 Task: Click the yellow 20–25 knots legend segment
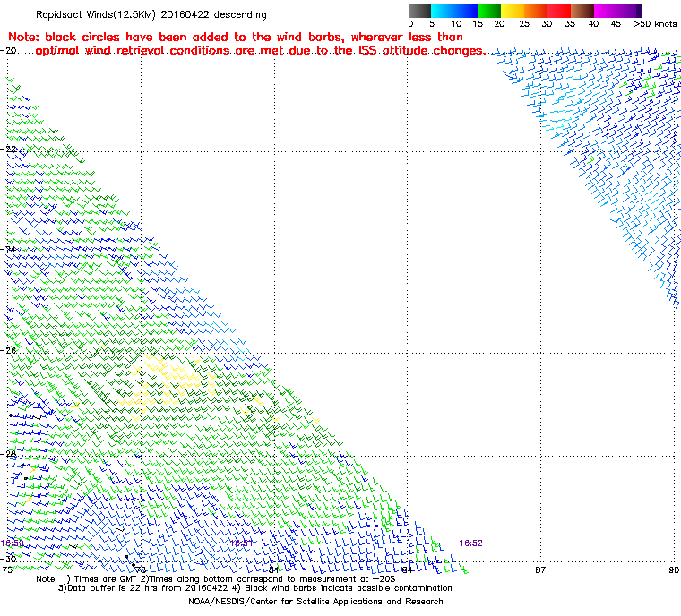pyautogui.click(x=513, y=11)
